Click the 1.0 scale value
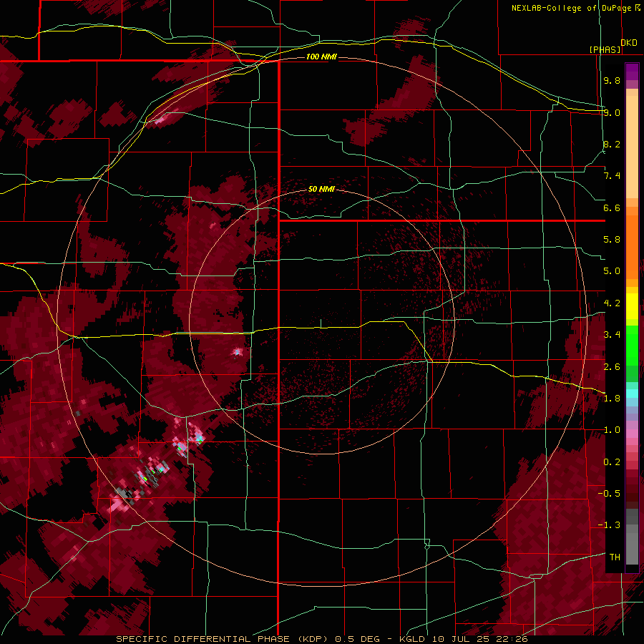Image resolution: width=644 pixels, height=644 pixels. pos(612,430)
